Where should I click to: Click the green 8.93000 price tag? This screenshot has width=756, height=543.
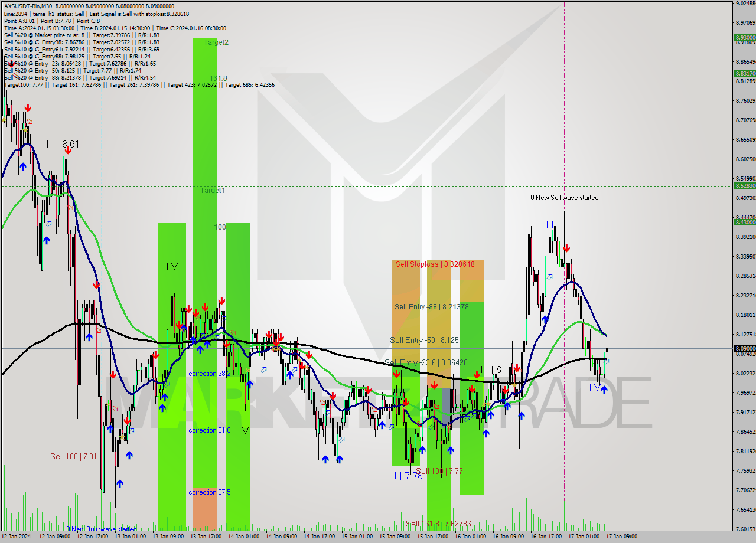click(745, 37)
